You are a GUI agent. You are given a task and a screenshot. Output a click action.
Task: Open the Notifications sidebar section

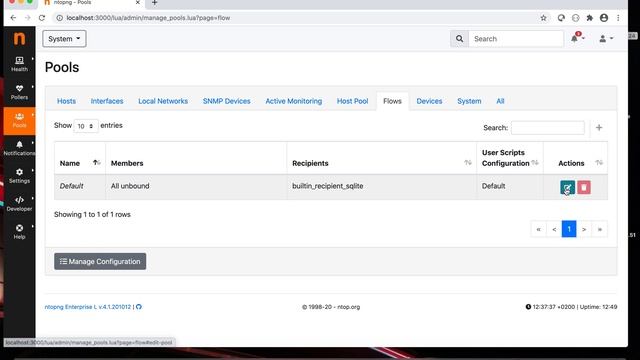pos(19,148)
